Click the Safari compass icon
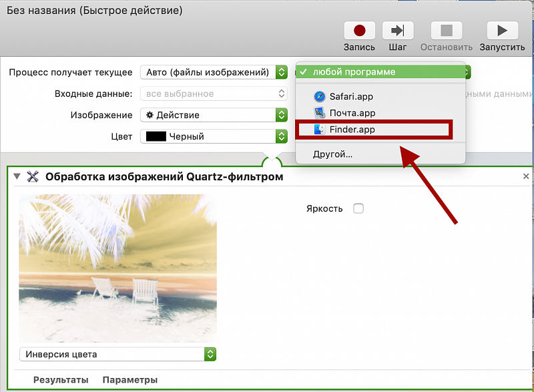This screenshot has width=534, height=392. pos(320,97)
